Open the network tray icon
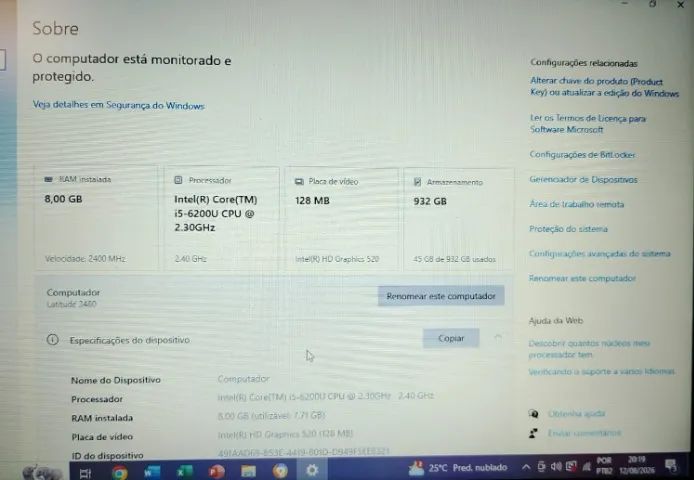 pos(587,466)
